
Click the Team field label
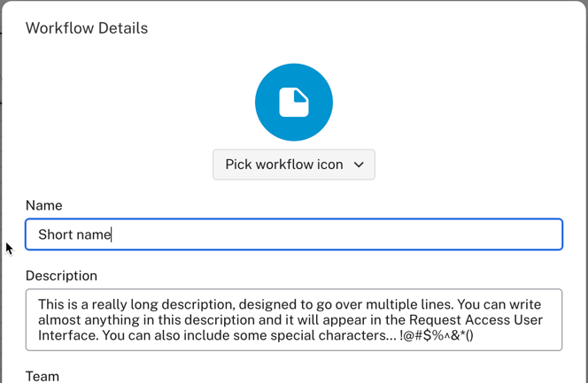pos(43,376)
